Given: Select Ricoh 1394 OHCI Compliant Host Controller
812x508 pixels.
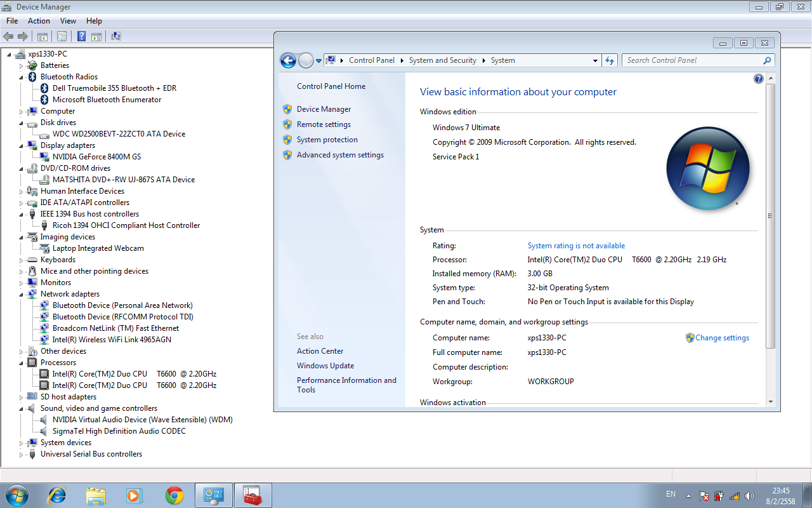Looking at the screenshot, I should click(126, 225).
